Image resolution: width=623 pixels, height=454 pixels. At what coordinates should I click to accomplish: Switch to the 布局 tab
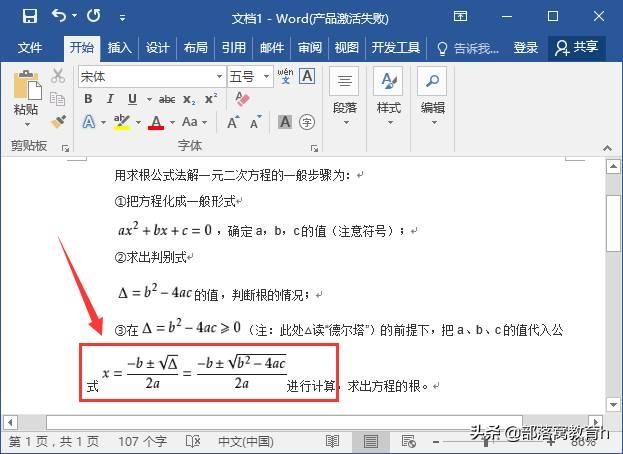click(x=195, y=48)
